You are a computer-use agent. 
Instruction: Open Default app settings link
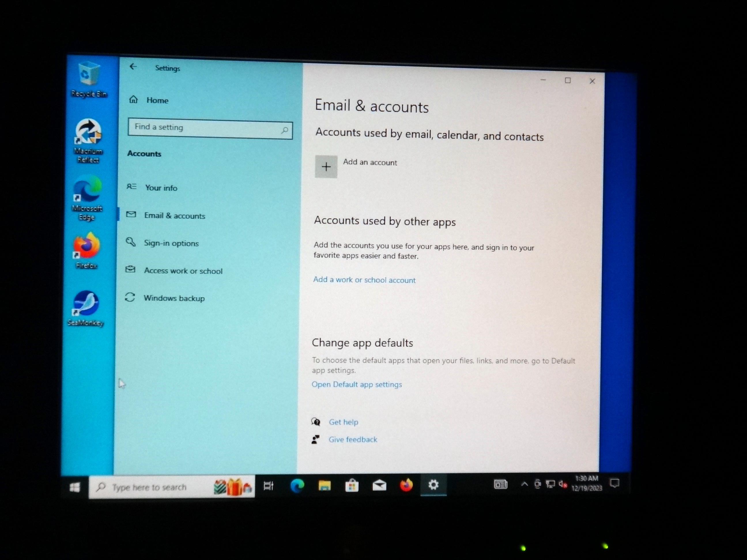[356, 385]
